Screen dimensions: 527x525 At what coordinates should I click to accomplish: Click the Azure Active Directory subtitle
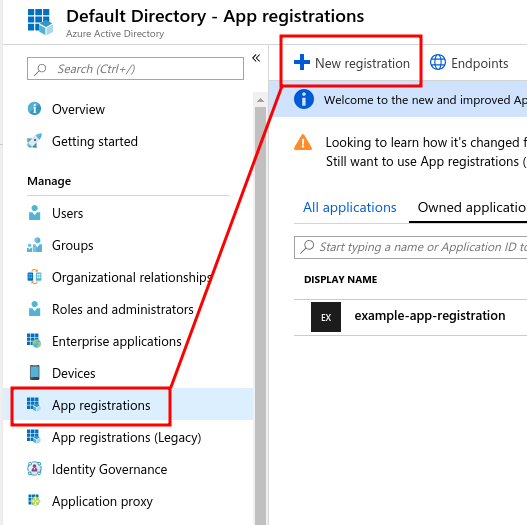[x=115, y=34]
